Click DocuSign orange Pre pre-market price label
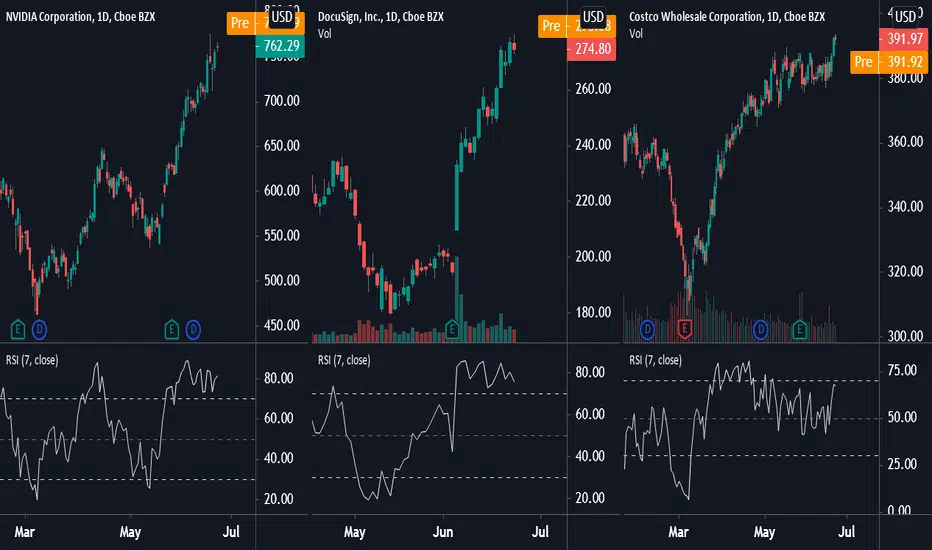This screenshot has height=550, width=932. coord(577,26)
